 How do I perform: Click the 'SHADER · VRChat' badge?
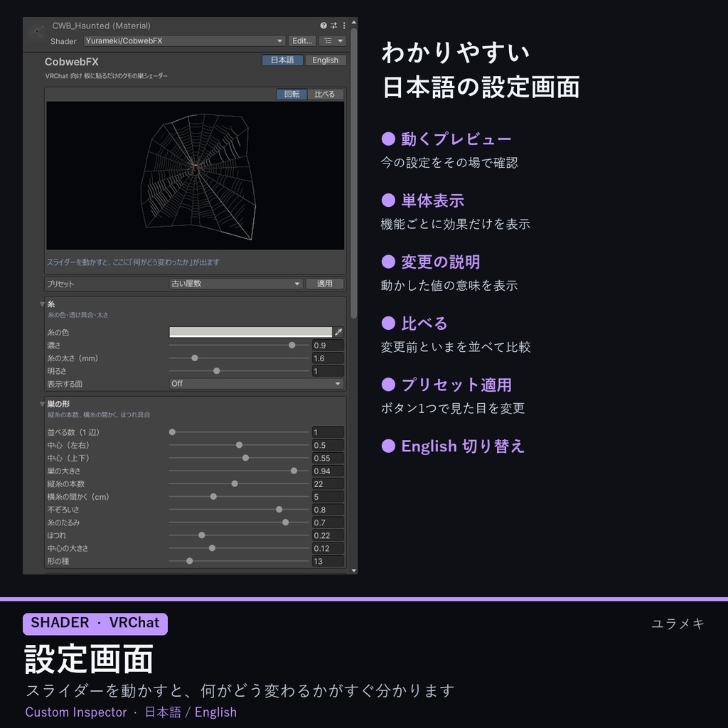tap(95, 623)
